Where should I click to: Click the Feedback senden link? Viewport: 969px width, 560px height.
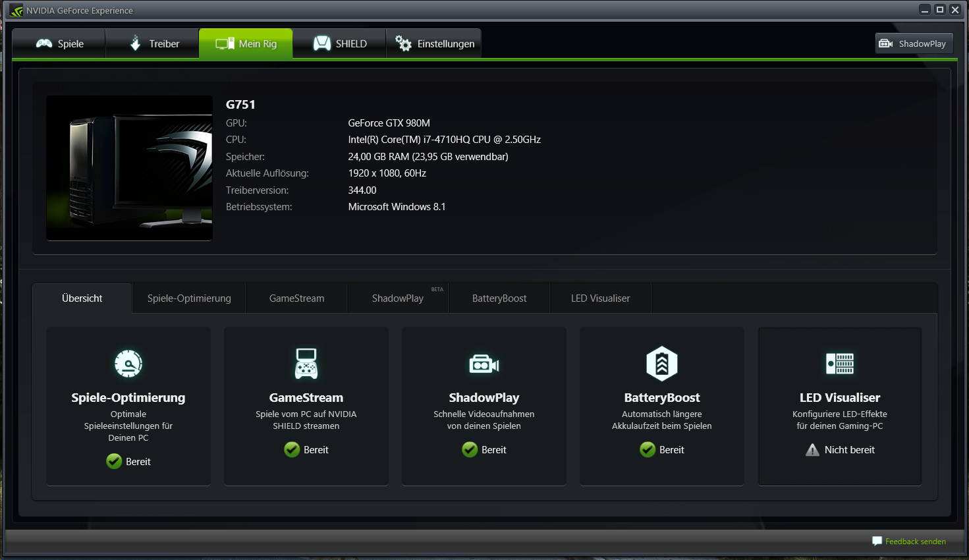click(916, 542)
